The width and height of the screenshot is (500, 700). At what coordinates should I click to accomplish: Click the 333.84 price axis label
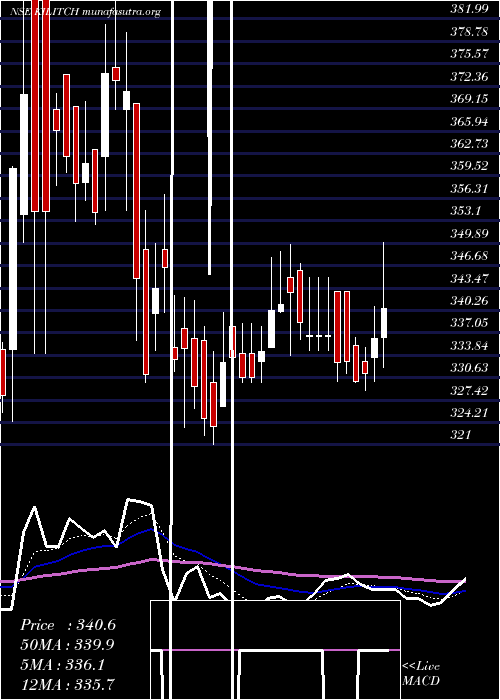(469, 346)
